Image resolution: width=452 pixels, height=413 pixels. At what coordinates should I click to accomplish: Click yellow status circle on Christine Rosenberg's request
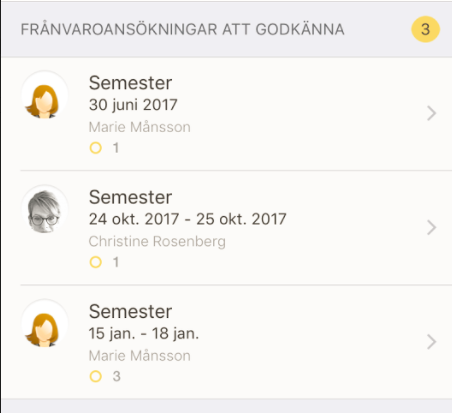(96, 262)
